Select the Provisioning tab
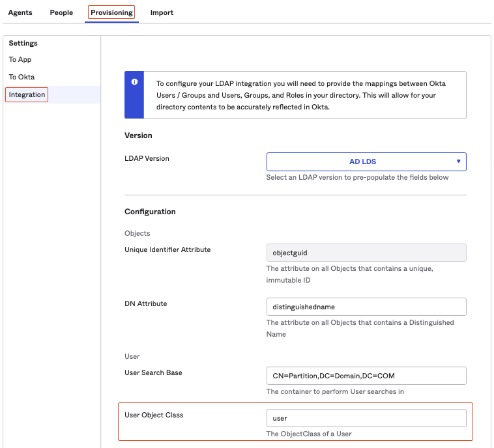The width and height of the screenshot is (494, 448). pyautogui.click(x=111, y=12)
